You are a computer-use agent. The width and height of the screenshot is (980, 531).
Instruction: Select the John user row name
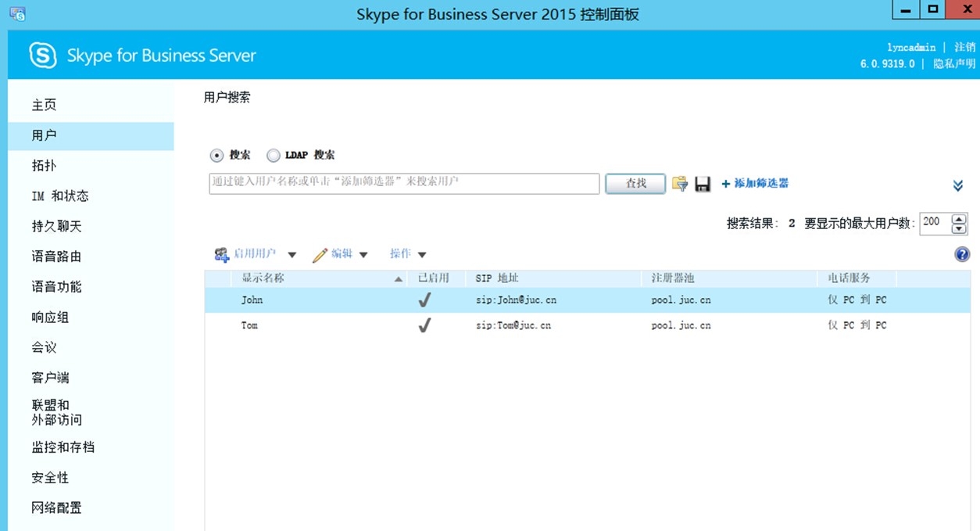coord(252,300)
